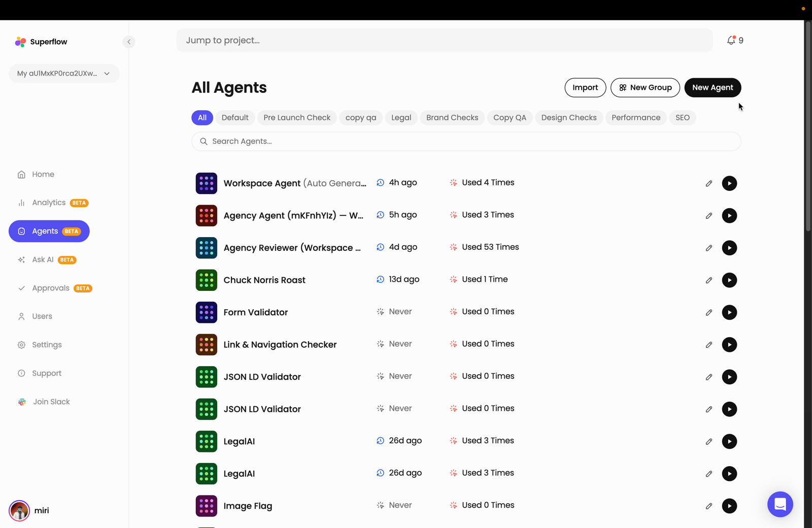
Task: Run the Form Validator agent
Action: click(729, 312)
